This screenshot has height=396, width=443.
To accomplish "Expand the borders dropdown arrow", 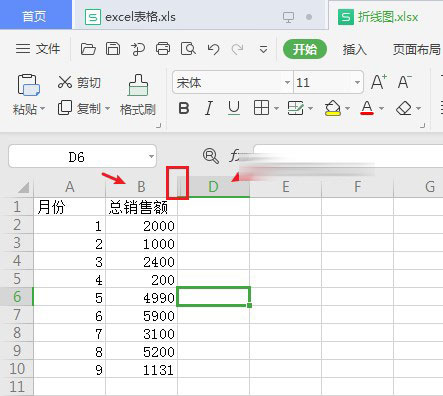I will pyautogui.click(x=276, y=108).
